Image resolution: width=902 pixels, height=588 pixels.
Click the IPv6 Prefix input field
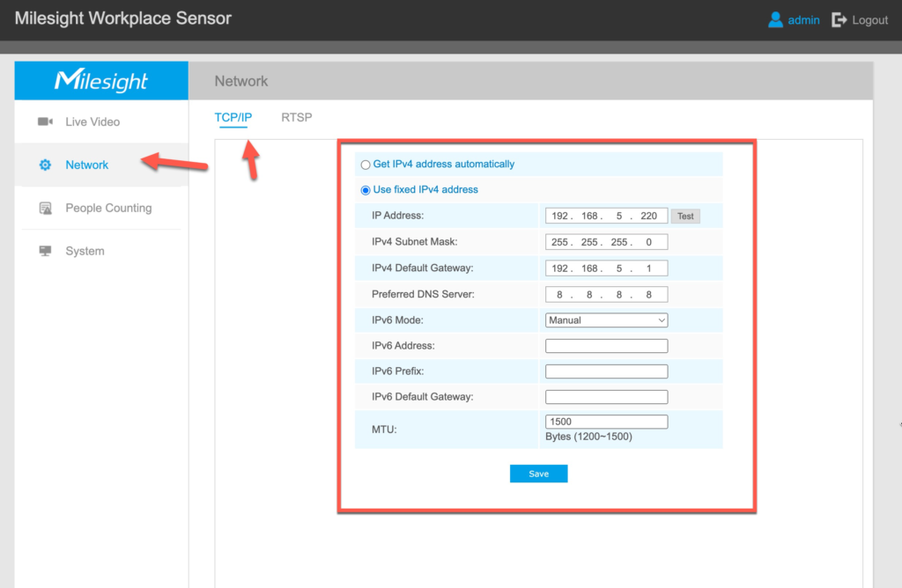coord(606,371)
